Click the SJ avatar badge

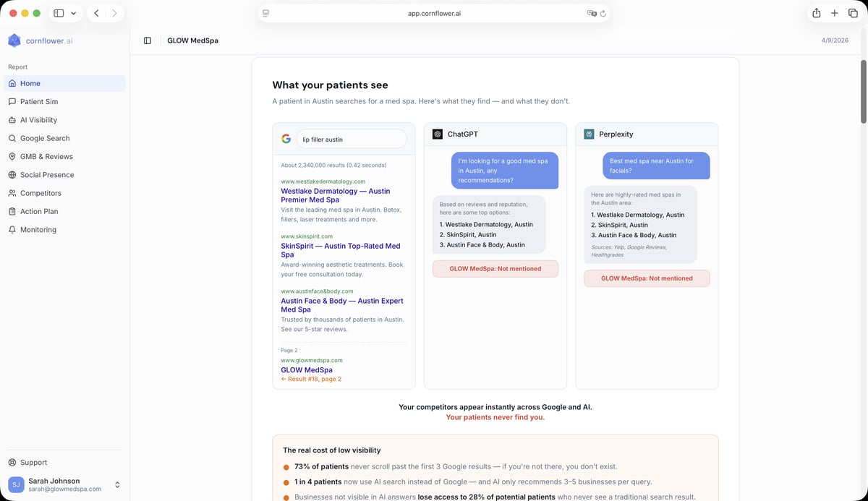click(x=16, y=484)
